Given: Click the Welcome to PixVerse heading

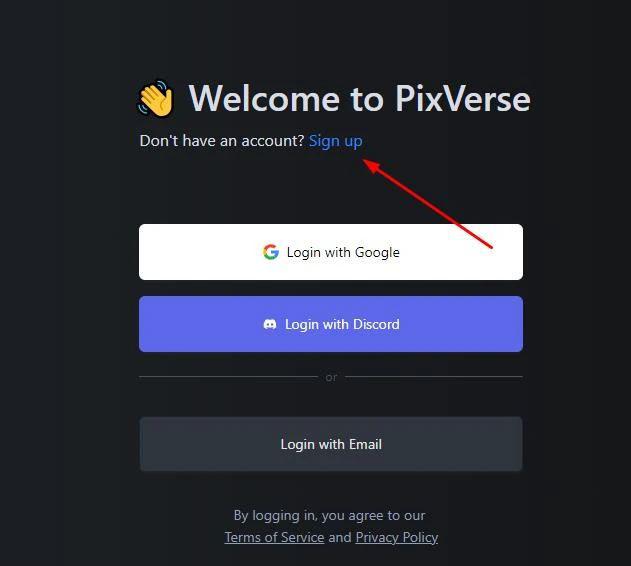Looking at the screenshot, I should 360,98.
